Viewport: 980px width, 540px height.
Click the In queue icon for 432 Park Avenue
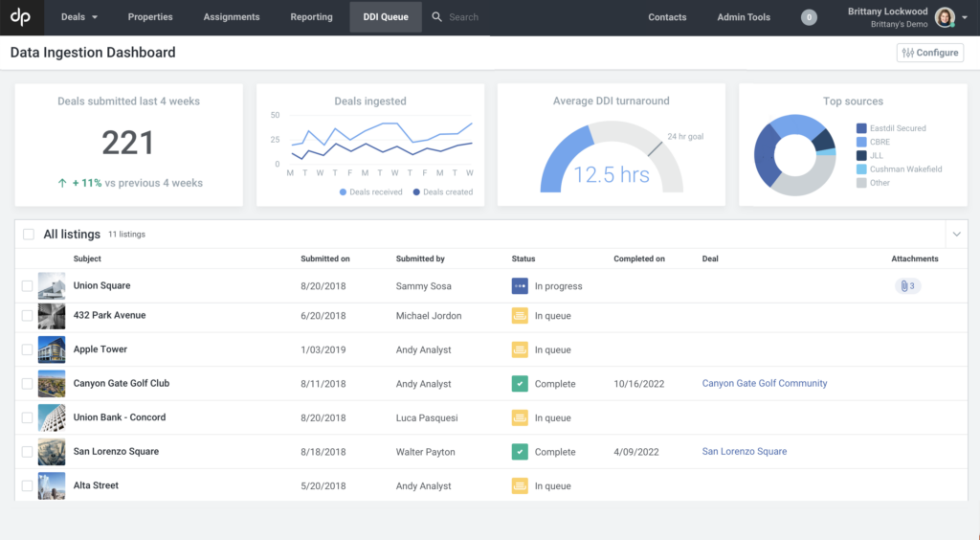point(520,316)
